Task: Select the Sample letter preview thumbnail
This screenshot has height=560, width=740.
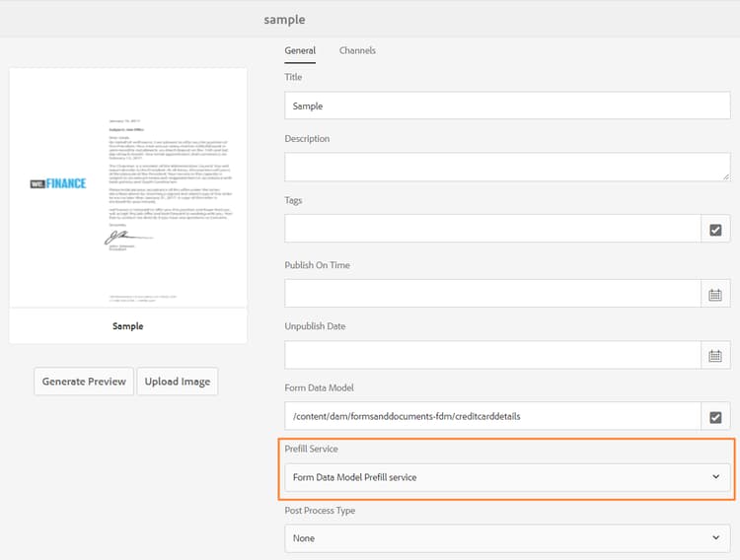Action: (x=128, y=187)
